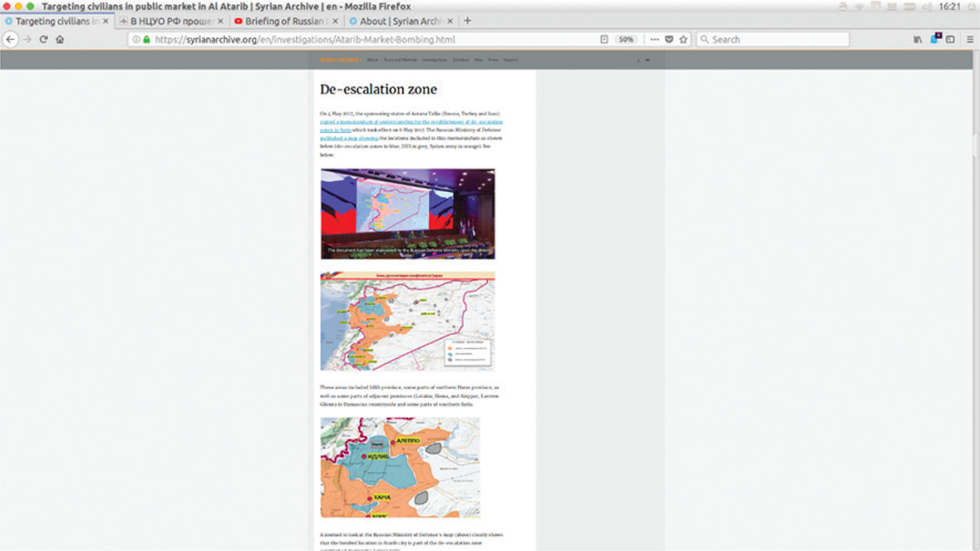Image resolution: width=980 pixels, height=551 pixels.
Task: Open the page actions three-dot menu
Action: pyautogui.click(x=654, y=39)
